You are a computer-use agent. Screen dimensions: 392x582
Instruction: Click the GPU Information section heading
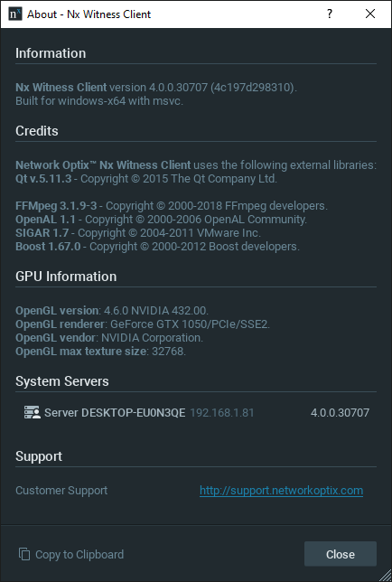(66, 277)
